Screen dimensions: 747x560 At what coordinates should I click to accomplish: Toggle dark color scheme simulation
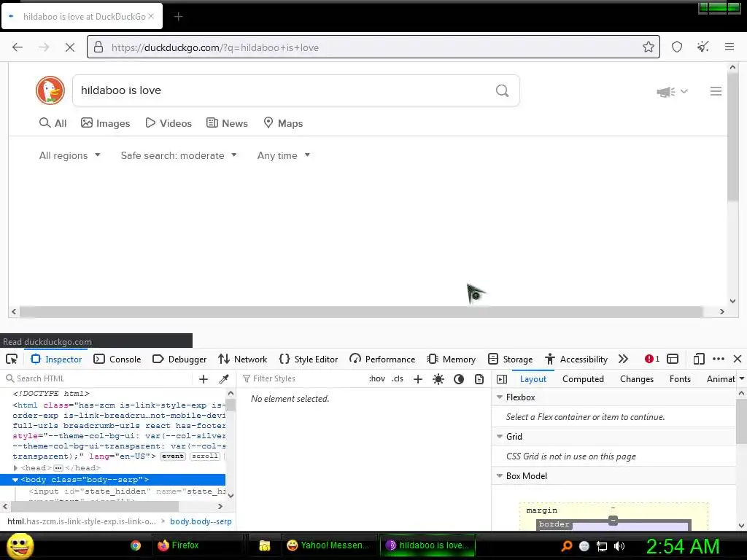[459, 379]
